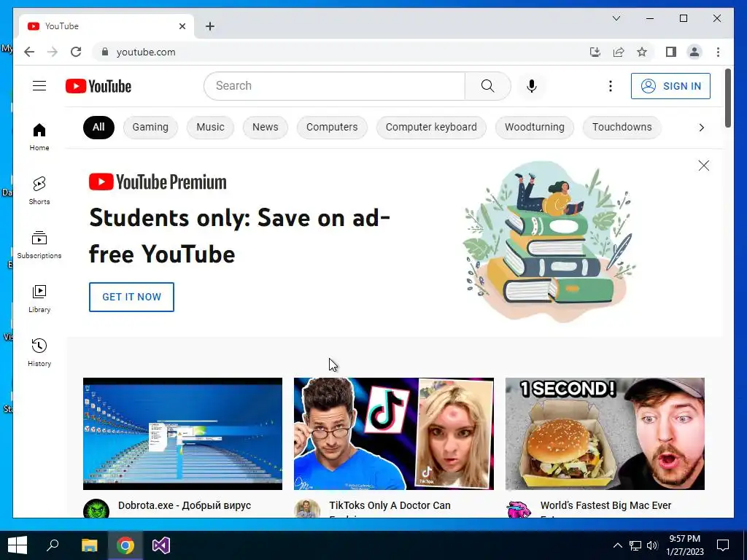The height and width of the screenshot is (560, 747).
Task: Click Chrome forward arrow
Action: pyautogui.click(x=53, y=52)
